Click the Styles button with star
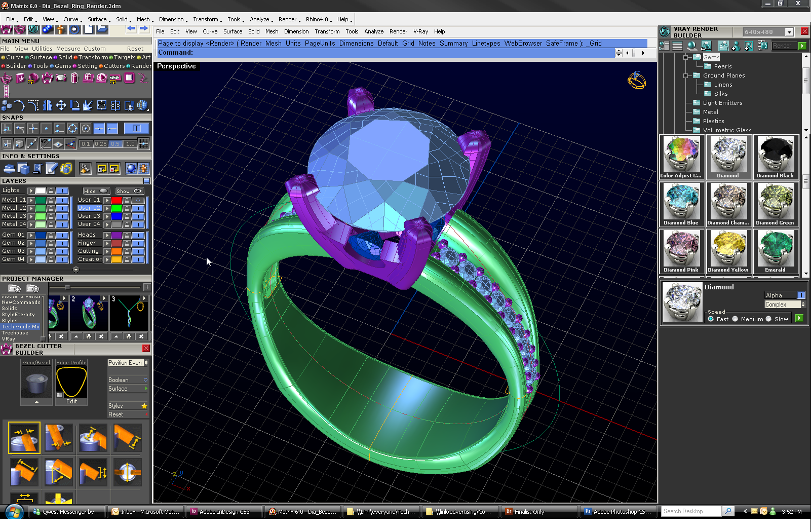 coord(128,406)
